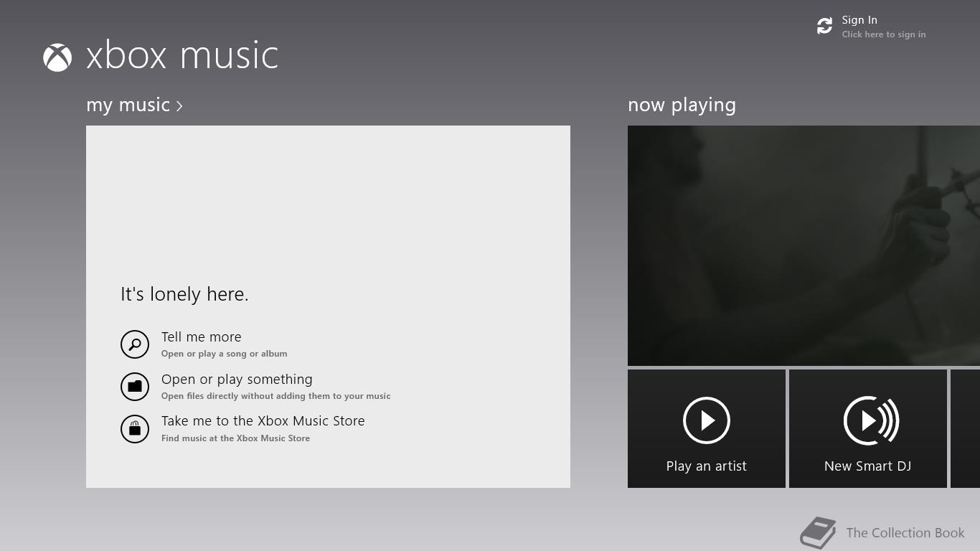Open the Sign In link
Image resolution: width=980 pixels, height=551 pixels.
(859, 20)
